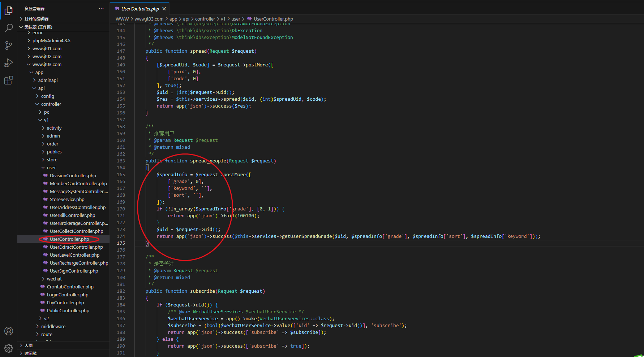644x357 pixels.
Task: Click WWW in the breadcrumb path
Action: [122, 19]
